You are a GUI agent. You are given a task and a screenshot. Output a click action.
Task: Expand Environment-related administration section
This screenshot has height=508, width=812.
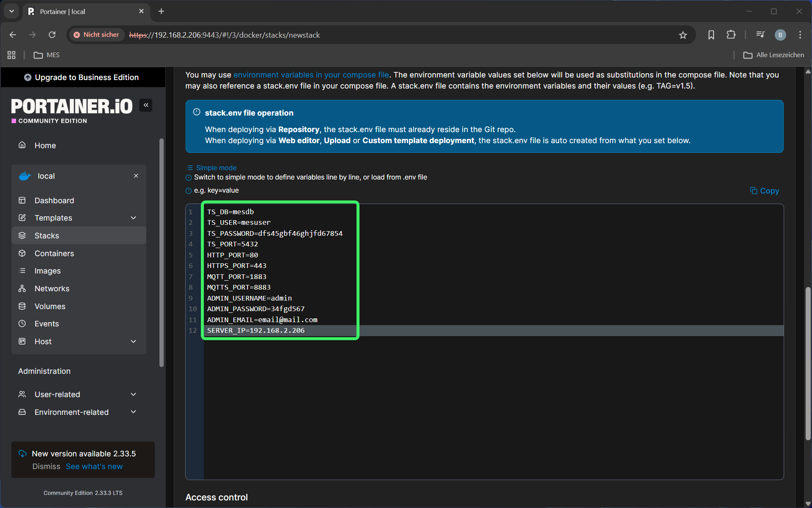pos(134,412)
